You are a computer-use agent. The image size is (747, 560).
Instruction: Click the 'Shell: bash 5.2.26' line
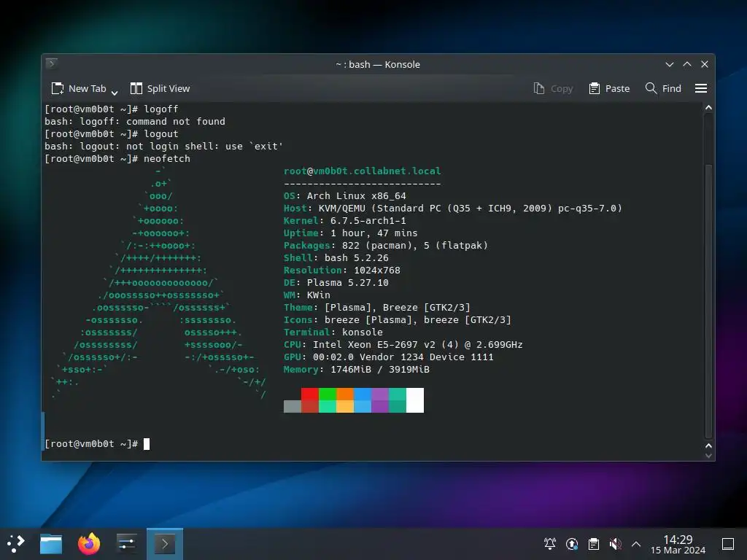click(336, 257)
